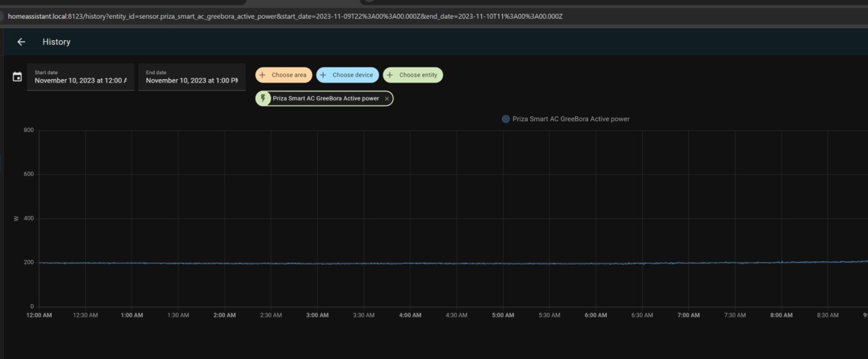
Task: Click the History page title
Action: (56, 42)
